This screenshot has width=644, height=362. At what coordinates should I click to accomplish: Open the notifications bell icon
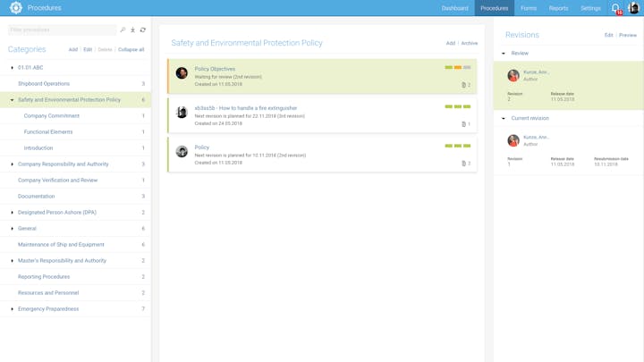pos(615,8)
